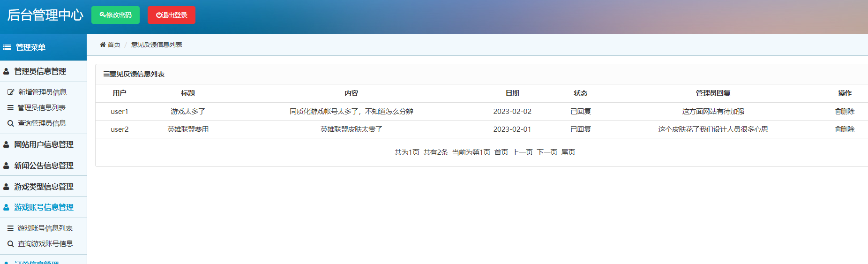This screenshot has height=264, width=868.
Task: Click search icon beside 查询游戏账号信息
Action: 10,244
